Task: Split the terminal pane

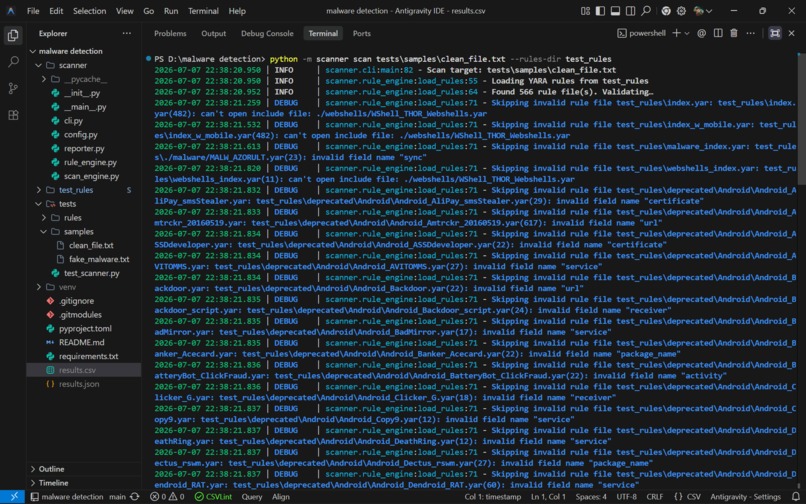Action: (718, 33)
